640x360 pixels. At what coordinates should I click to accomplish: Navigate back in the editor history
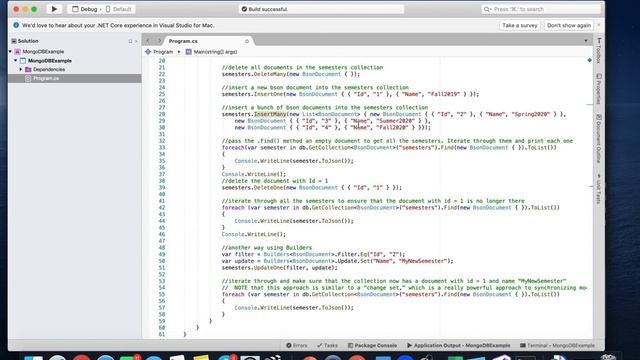tap(148, 40)
